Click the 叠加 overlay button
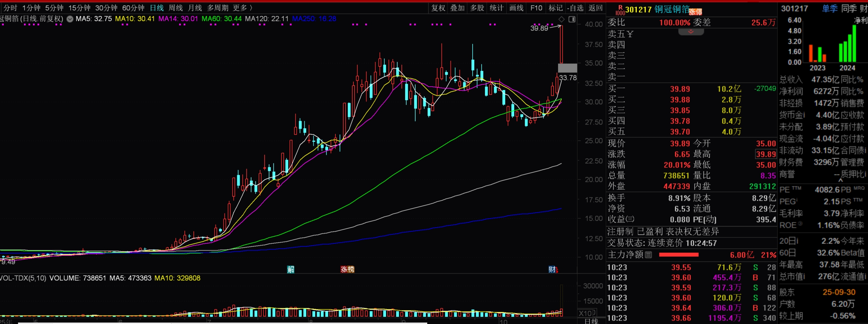Viewport: 868px width, 324px height. (458, 8)
